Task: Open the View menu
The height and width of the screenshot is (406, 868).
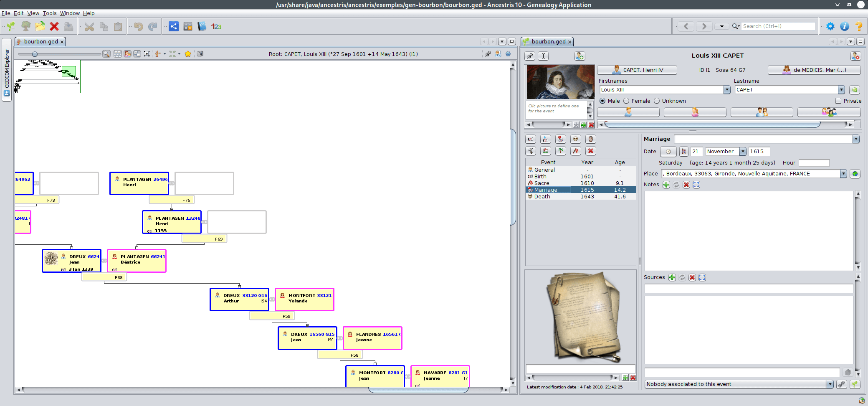Action: (x=33, y=13)
